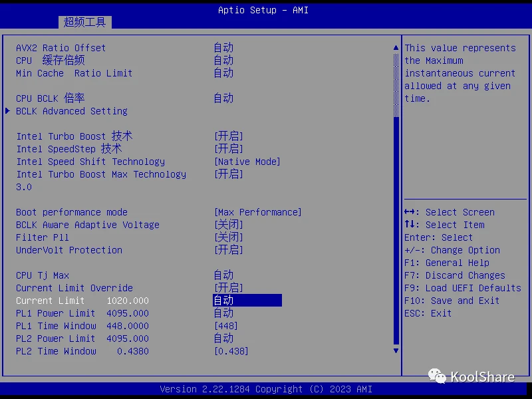The width and height of the screenshot is (532, 399).
Task: Toggle Intel SpeedStep 技术 [开启] option
Action: [229, 149]
